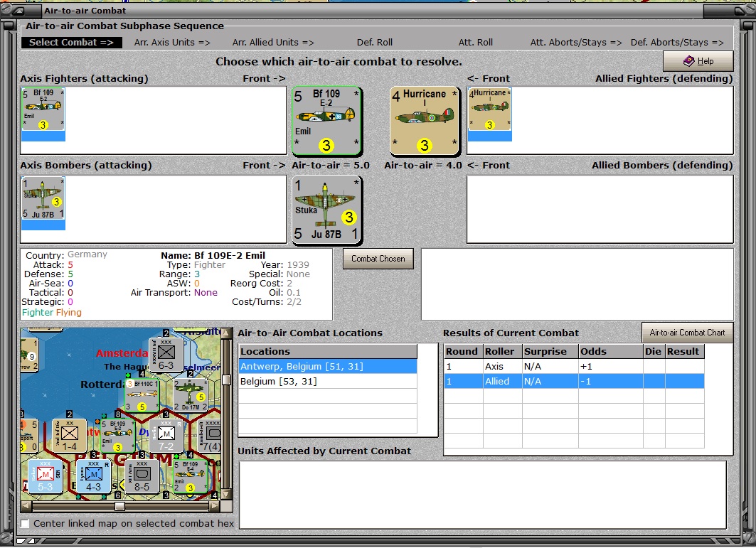
Task: Click the empty Allied Bombers (defending) list box
Action: pos(600,209)
